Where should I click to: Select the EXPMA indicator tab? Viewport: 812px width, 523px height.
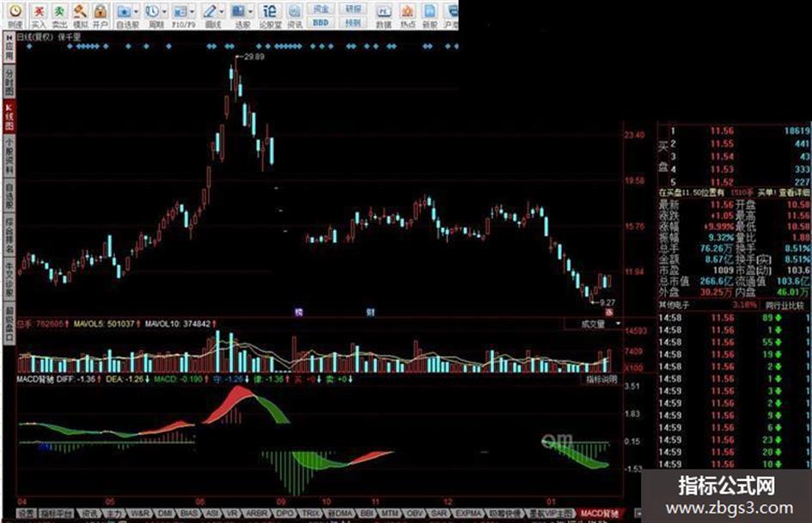point(468,514)
